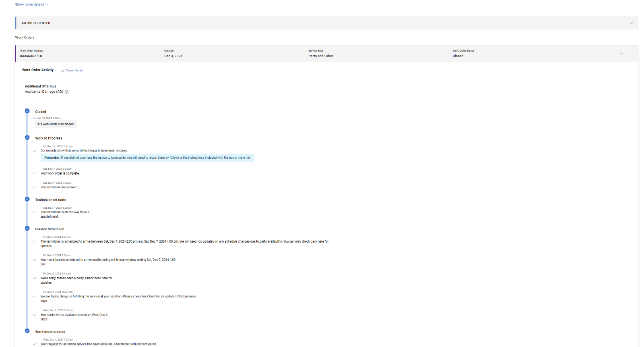Click the Technician en route checkmark circle
Screen dimensions: 644x347
tap(27, 199)
